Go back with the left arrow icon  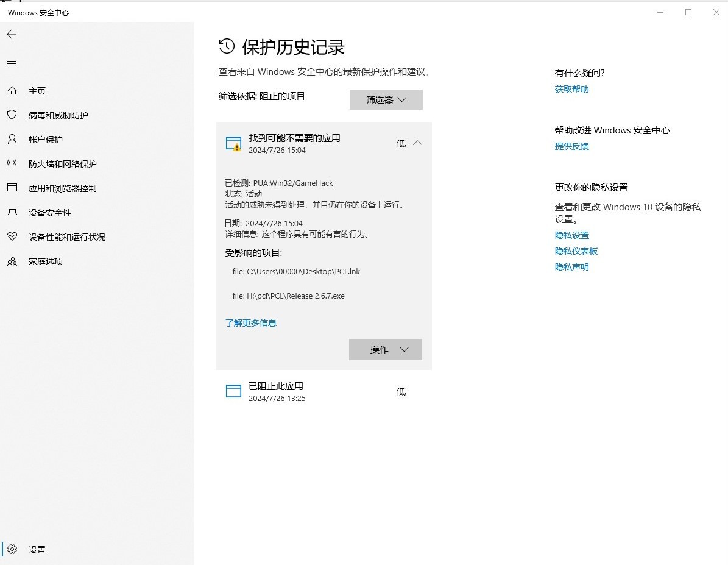[x=12, y=34]
